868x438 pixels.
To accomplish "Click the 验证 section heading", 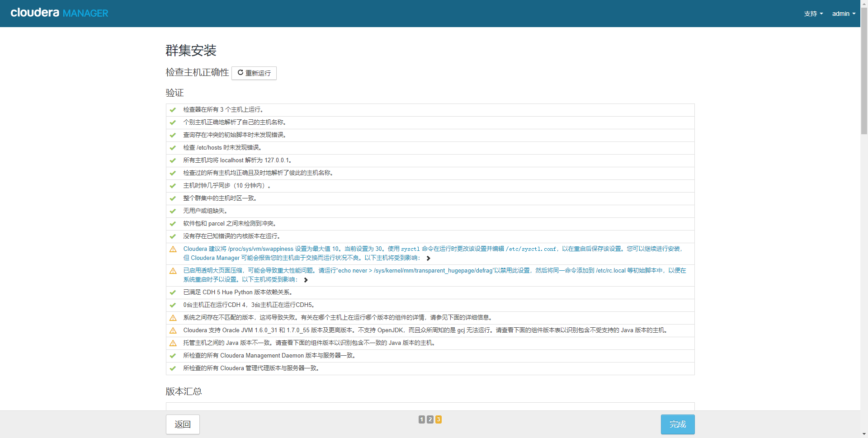I will (x=175, y=93).
